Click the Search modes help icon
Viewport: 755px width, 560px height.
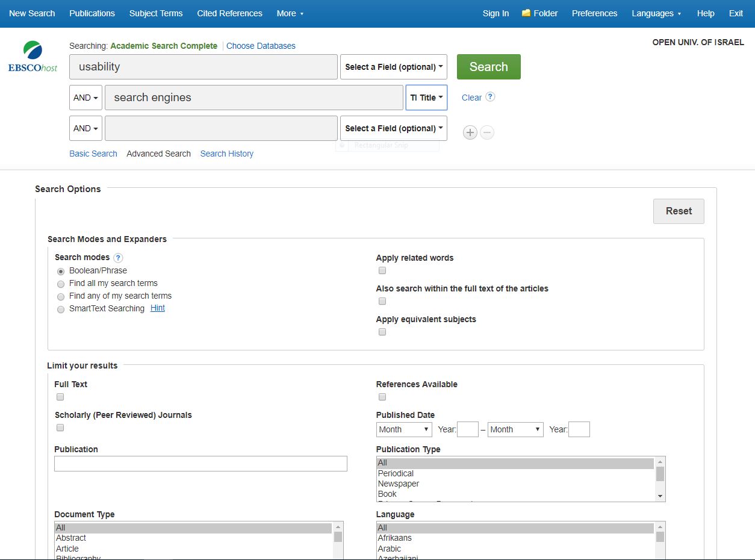118,258
